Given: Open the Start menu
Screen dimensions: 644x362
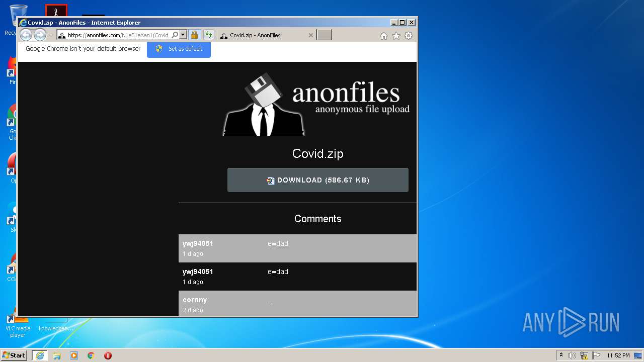Looking at the screenshot, I should (14, 355).
